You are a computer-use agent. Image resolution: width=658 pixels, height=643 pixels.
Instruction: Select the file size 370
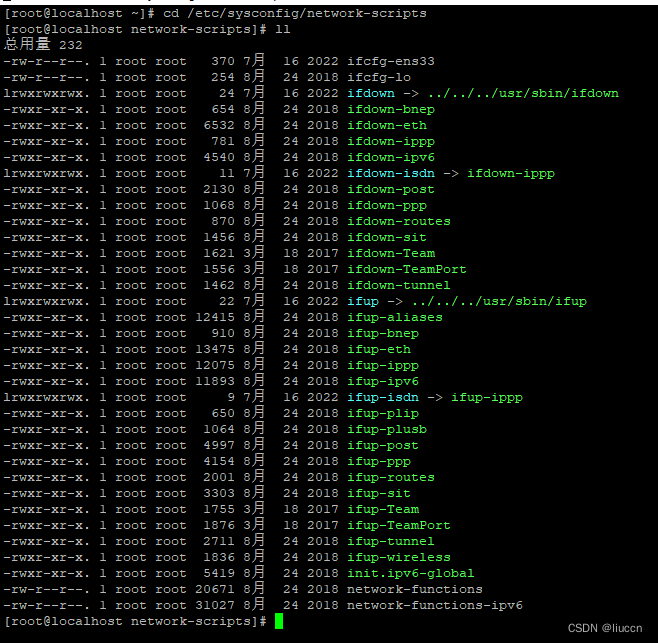223,61
